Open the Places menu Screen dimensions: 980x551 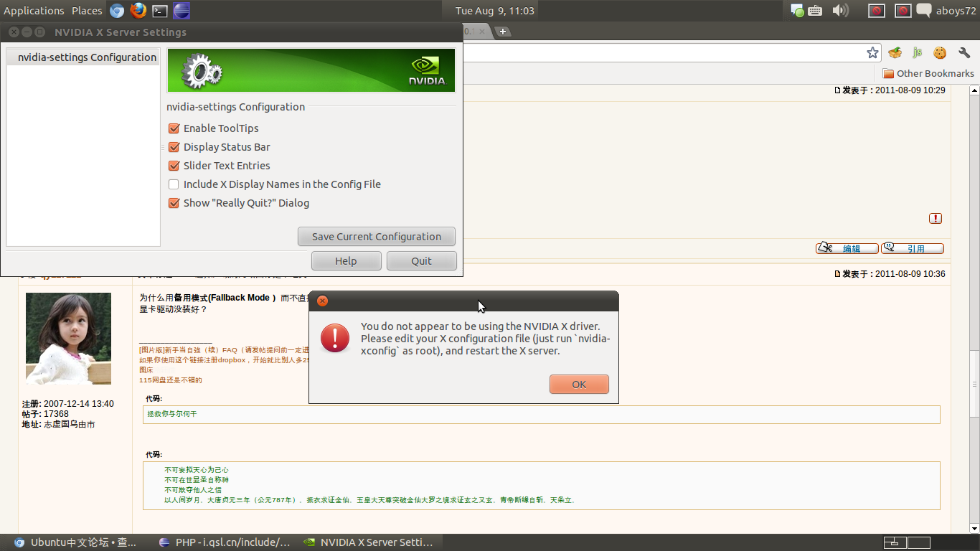(87, 11)
